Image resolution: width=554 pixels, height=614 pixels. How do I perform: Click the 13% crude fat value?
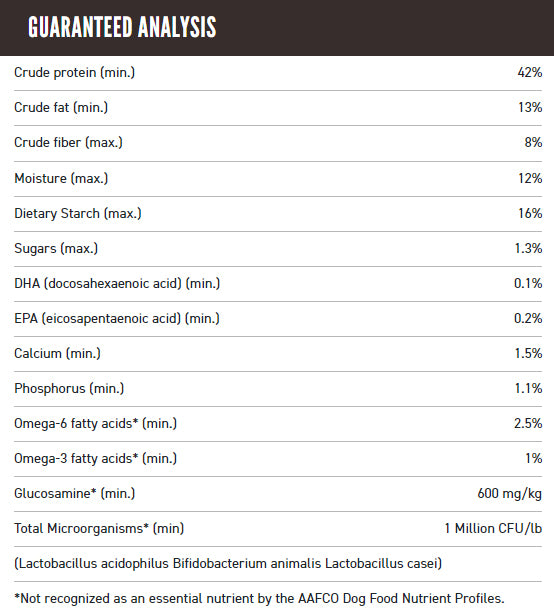[530, 107]
